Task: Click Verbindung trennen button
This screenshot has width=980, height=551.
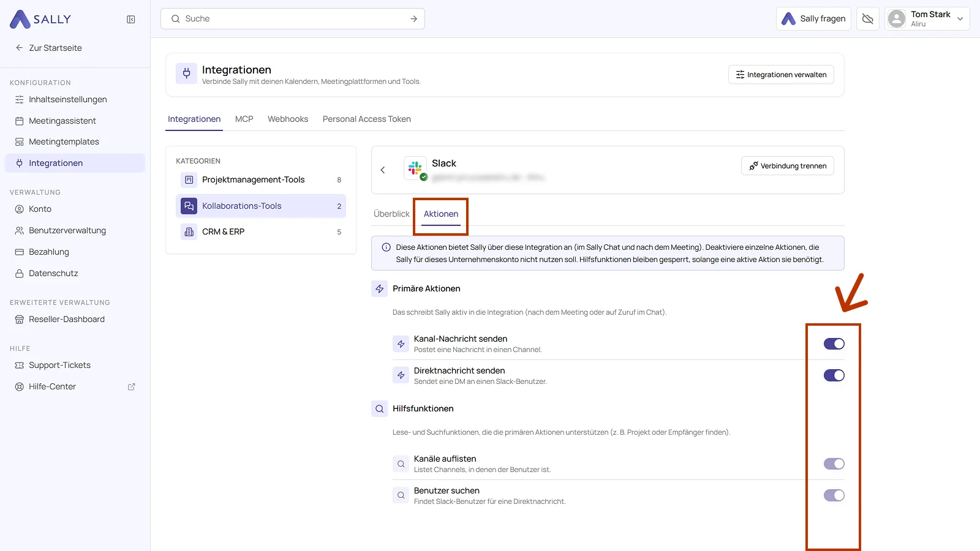Action: coord(788,166)
